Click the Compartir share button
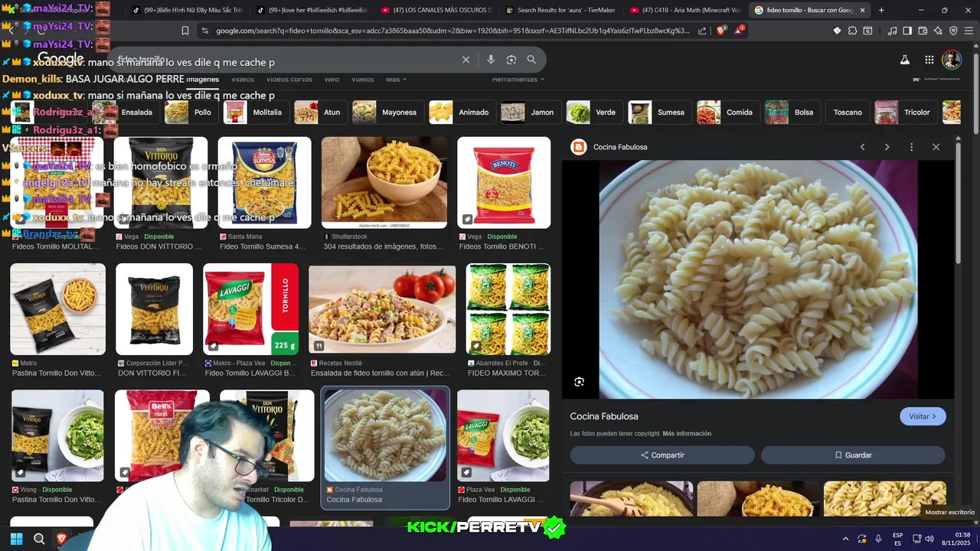Image resolution: width=980 pixels, height=551 pixels. (662, 455)
